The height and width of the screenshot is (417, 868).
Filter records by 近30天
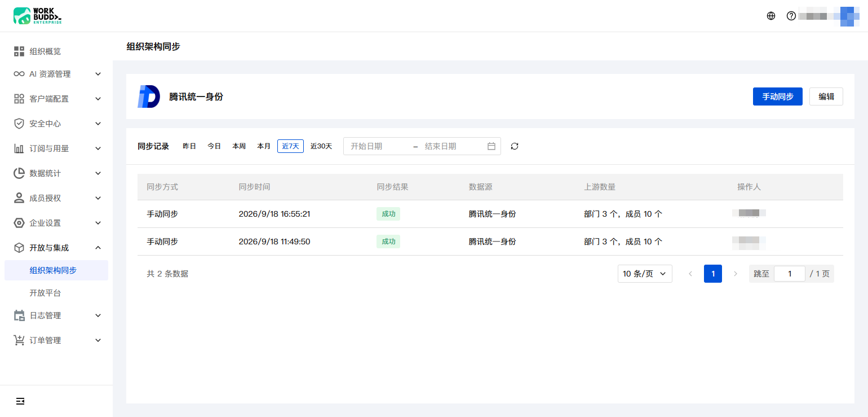[321, 146]
